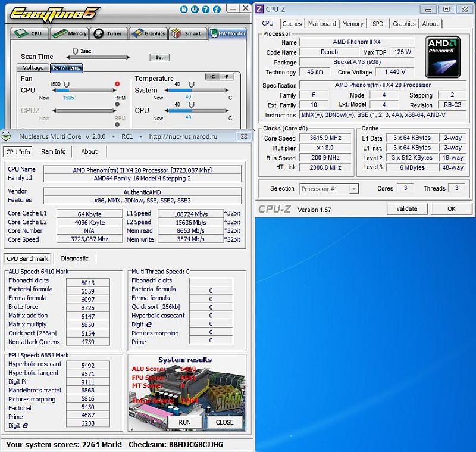Click Scan Time slider's right arrow

(x=129, y=57)
